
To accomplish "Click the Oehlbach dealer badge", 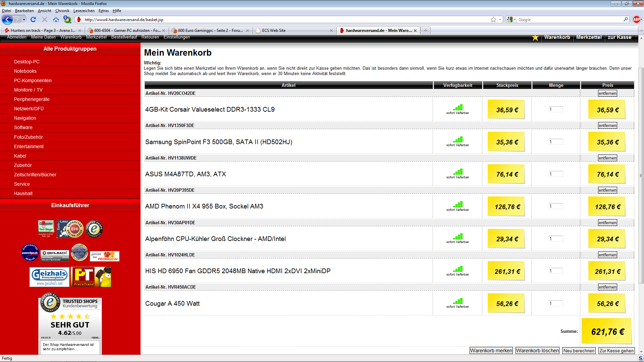I will click(x=55, y=255).
